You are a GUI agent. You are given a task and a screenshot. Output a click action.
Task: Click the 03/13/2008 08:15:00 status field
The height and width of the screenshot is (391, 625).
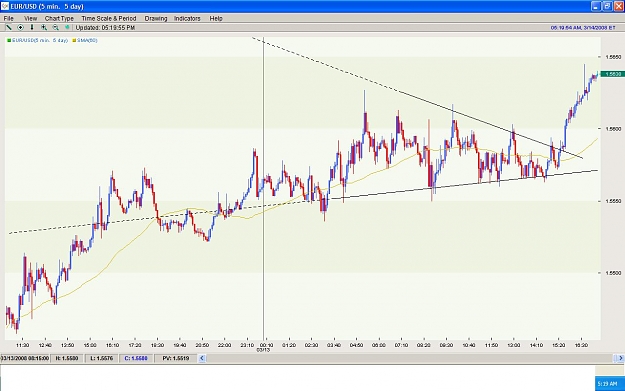click(x=25, y=358)
